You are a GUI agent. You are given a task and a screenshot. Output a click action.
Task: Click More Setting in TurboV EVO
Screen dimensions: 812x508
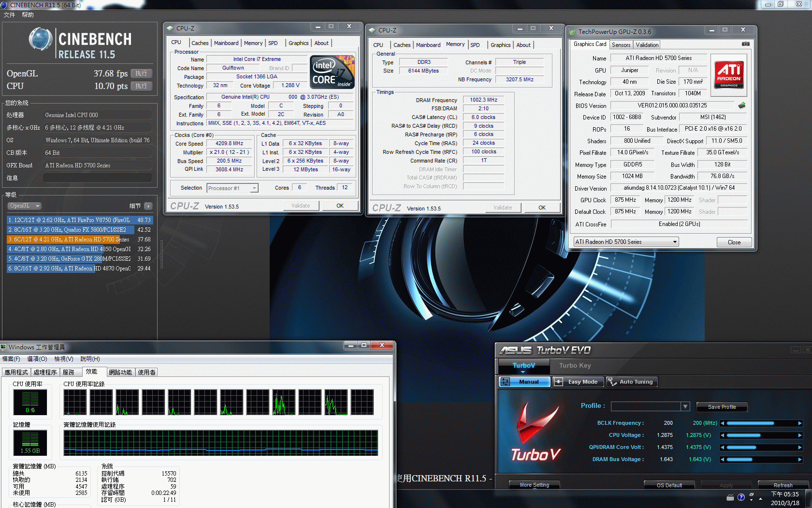[535, 485]
